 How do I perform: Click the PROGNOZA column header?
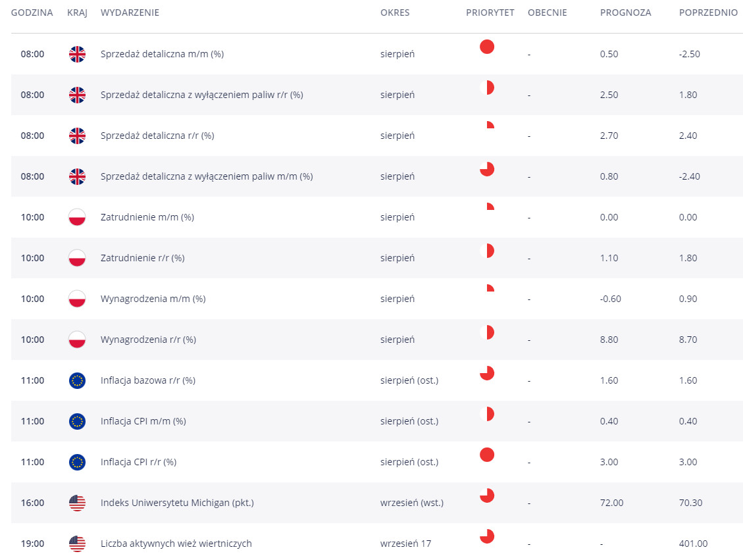(x=625, y=13)
